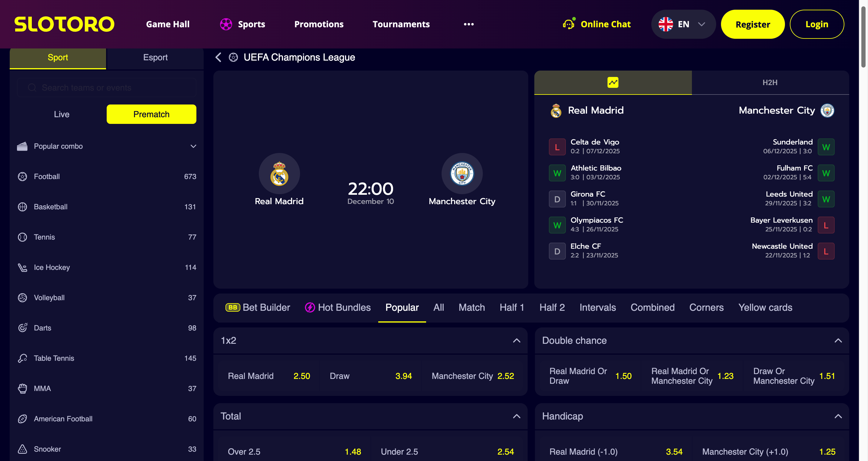Click Manchester City crest in match card
Screen dimensions: 868x461
pos(462,174)
